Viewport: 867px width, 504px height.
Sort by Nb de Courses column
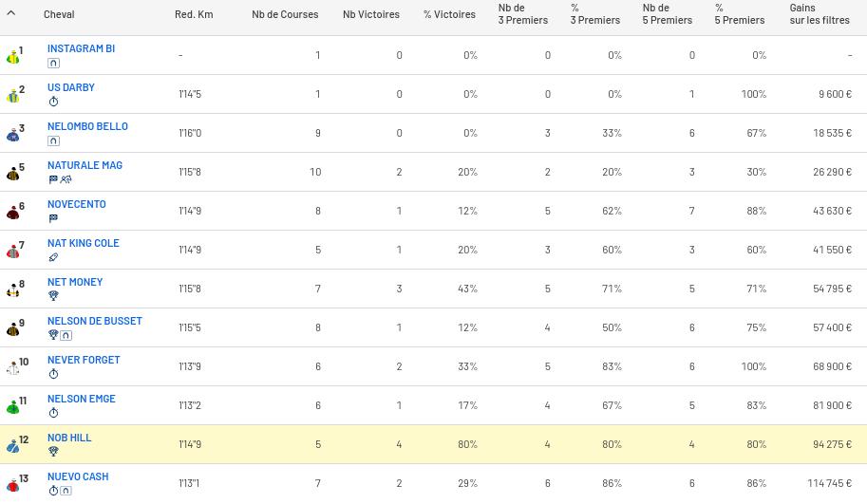[x=285, y=14]
